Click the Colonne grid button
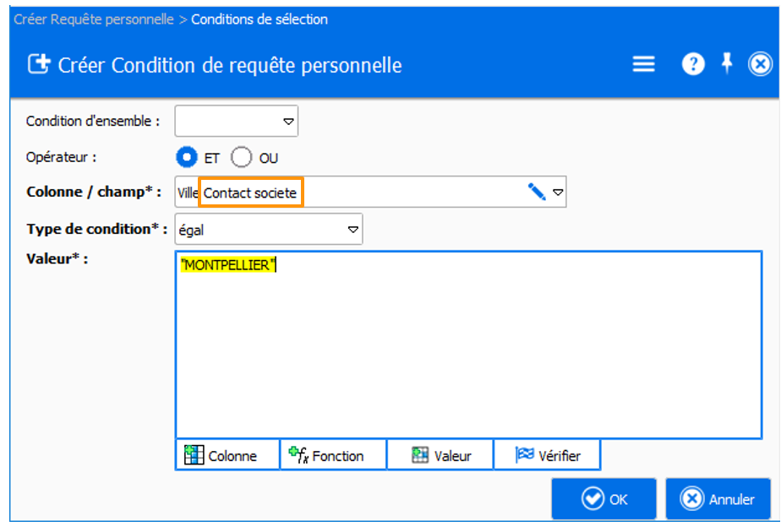Image resolution: width=781 pixels, height=532 pixels. pos(227,455)
